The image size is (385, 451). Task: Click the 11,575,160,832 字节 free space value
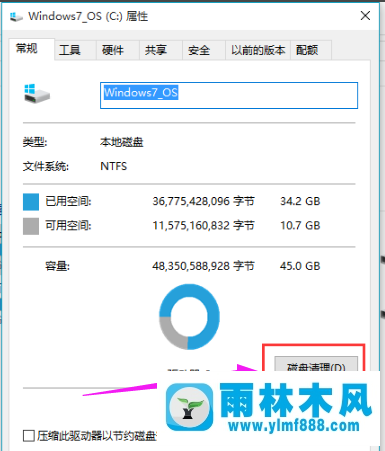204,226
